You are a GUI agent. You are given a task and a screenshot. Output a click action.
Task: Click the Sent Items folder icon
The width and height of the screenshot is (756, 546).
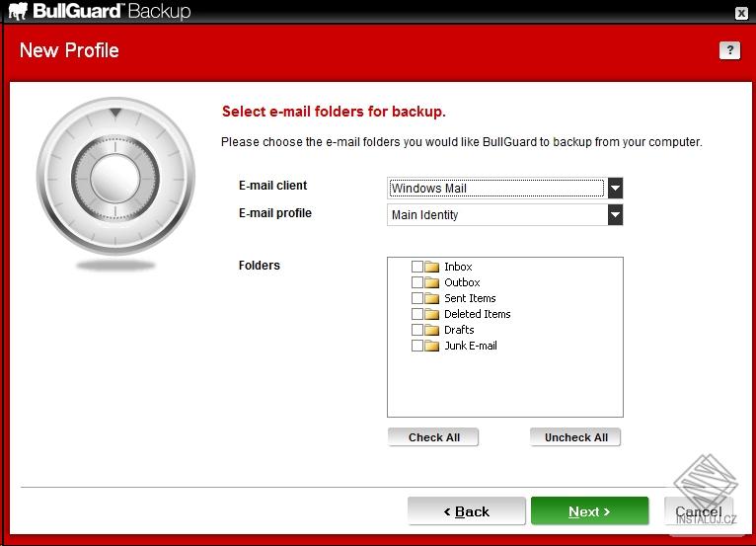coord(432,298)
